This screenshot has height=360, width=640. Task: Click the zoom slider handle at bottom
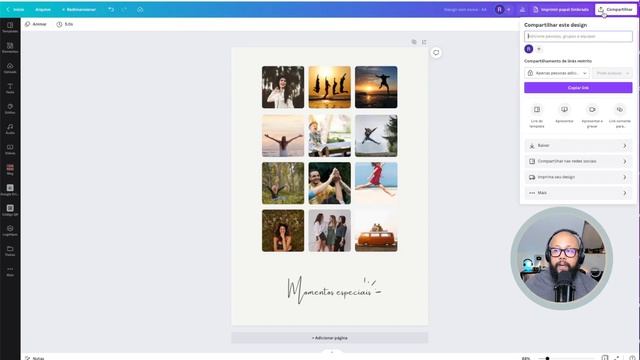click(547, 358)
